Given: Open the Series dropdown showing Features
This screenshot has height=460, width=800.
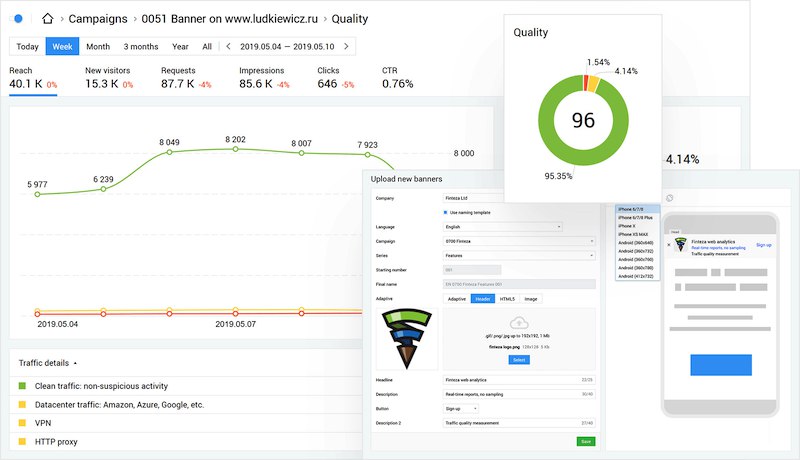Looking at the screenshot, I should click(519, 255).
